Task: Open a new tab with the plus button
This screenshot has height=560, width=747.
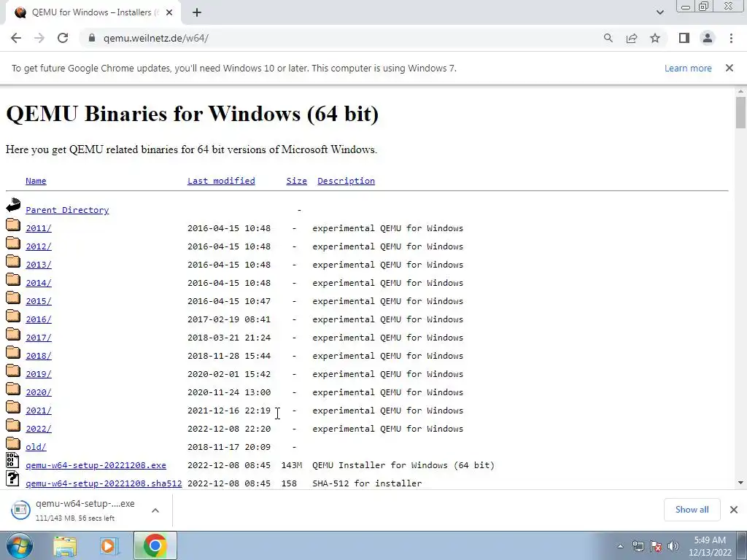Action: [x=197, y=12]
